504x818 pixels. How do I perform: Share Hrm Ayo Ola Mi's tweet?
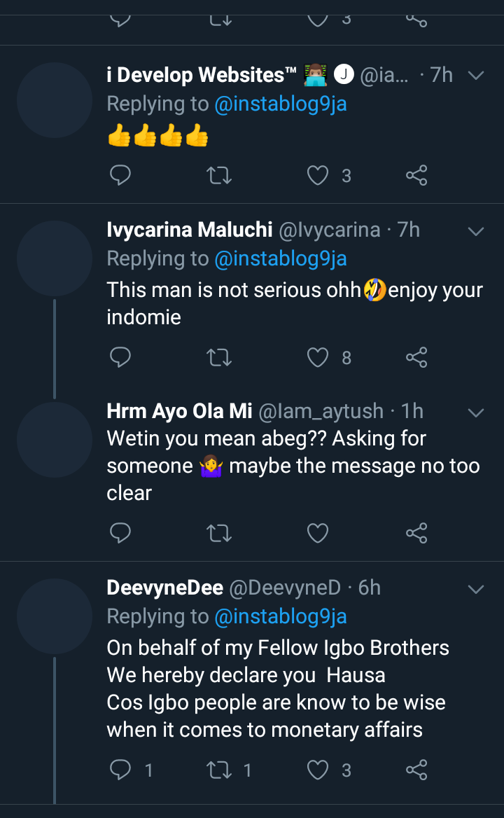click(x=416, y=534)
